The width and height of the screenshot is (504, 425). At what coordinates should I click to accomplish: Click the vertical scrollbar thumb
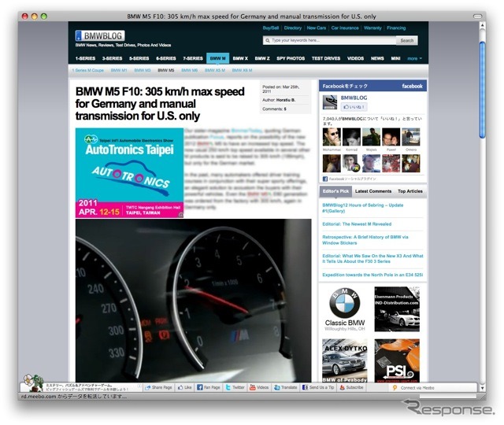click(x=482, y=90)
